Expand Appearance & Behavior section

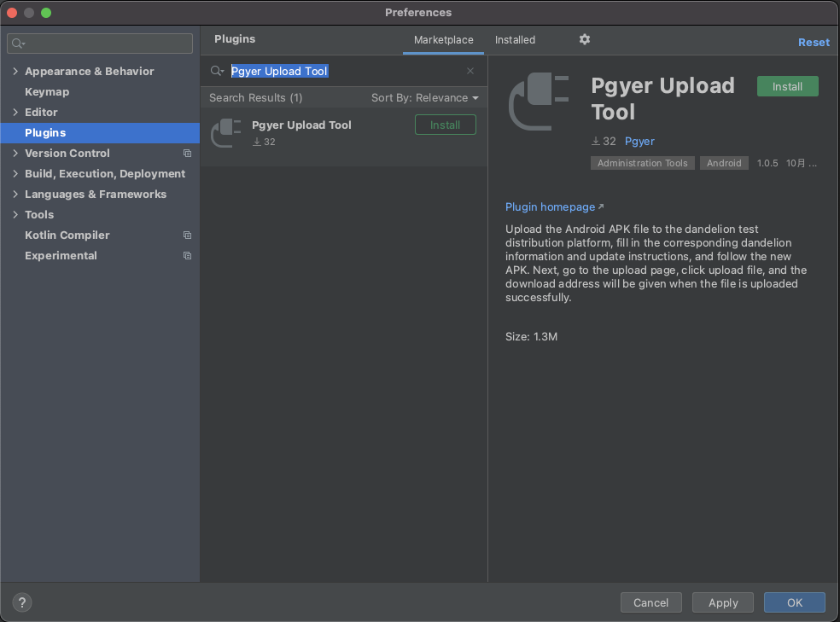click(x=15, y=72)
